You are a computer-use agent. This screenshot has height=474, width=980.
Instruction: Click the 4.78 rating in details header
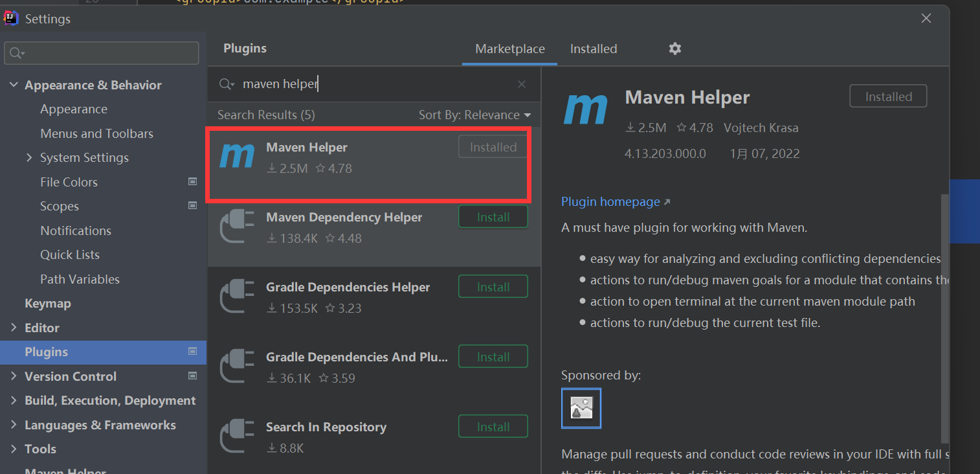pyautogui.click(x=695, y=128)
